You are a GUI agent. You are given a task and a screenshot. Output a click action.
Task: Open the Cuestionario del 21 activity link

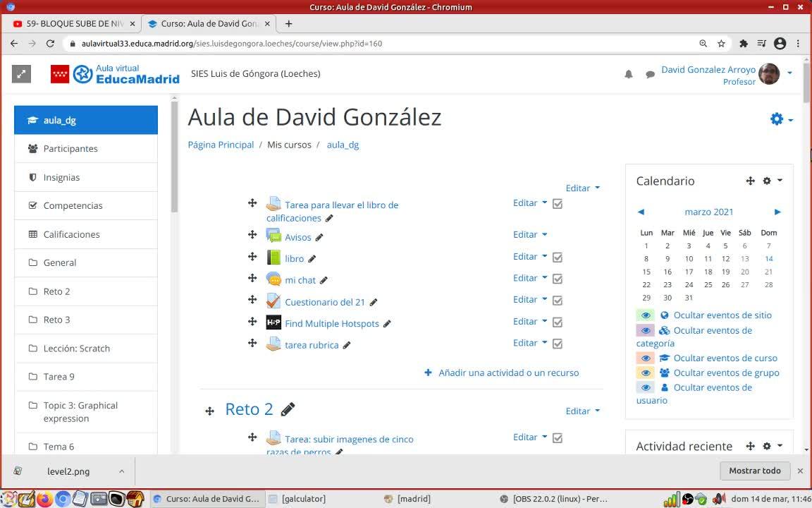[x=325, y=302]
